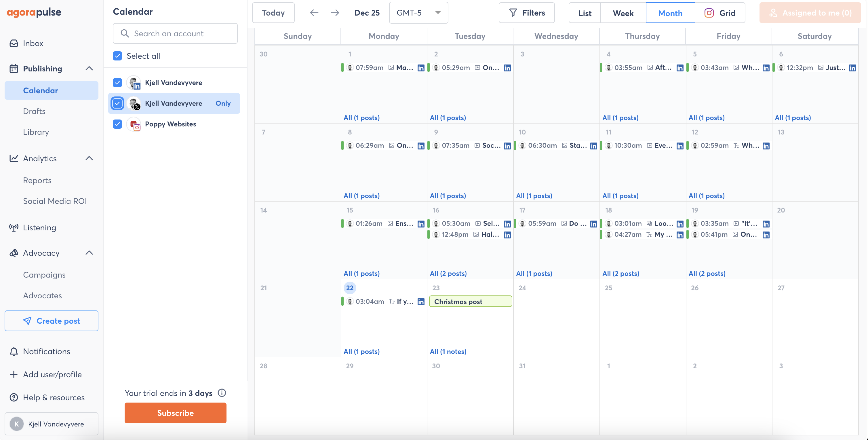Click LinkedIn icon on Dec 1 post

pyautogui.click(x=421, y=68)
